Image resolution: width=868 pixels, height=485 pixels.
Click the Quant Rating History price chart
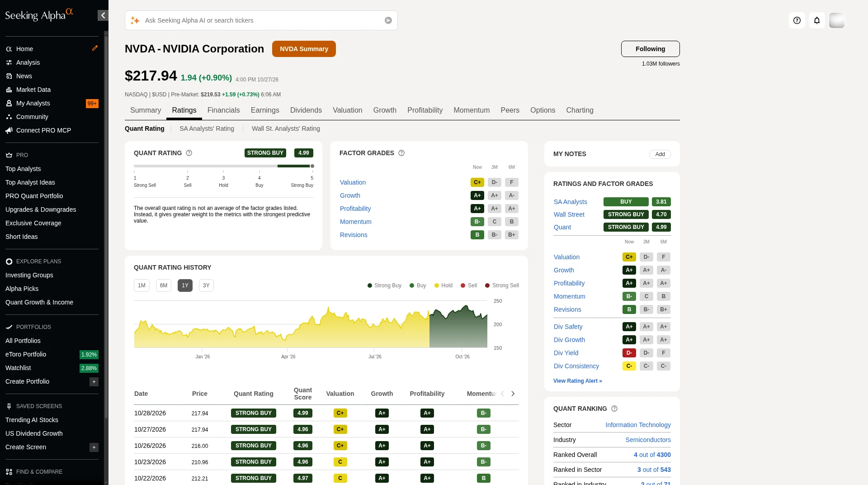click(311, 325)
